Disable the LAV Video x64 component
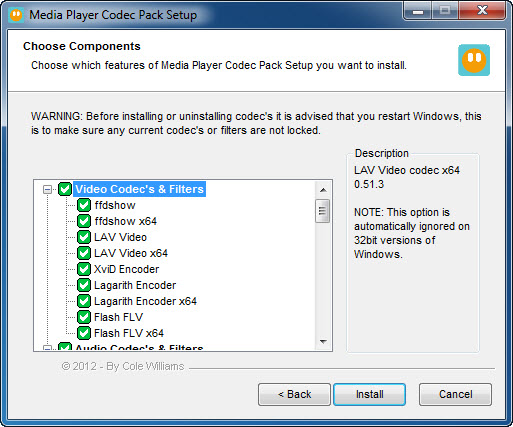Image resolution: width=513 pixels, height=427 pixels. point(84,253)
